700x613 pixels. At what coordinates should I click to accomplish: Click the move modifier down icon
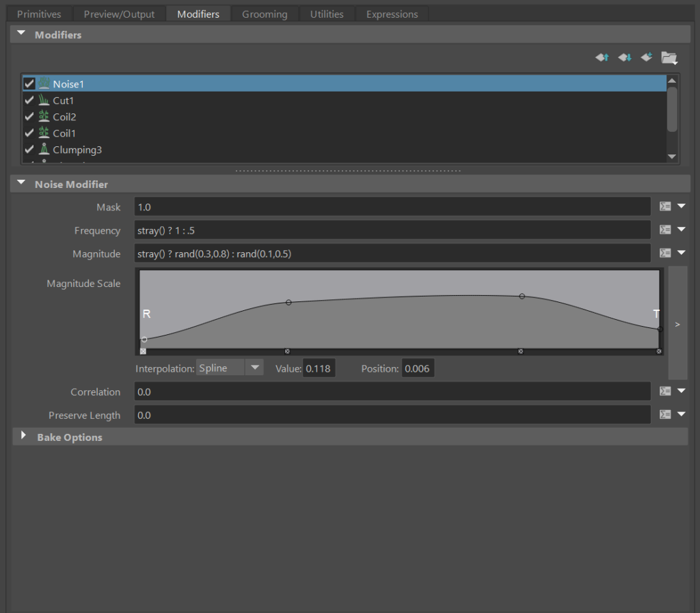(x=624, y=57)
